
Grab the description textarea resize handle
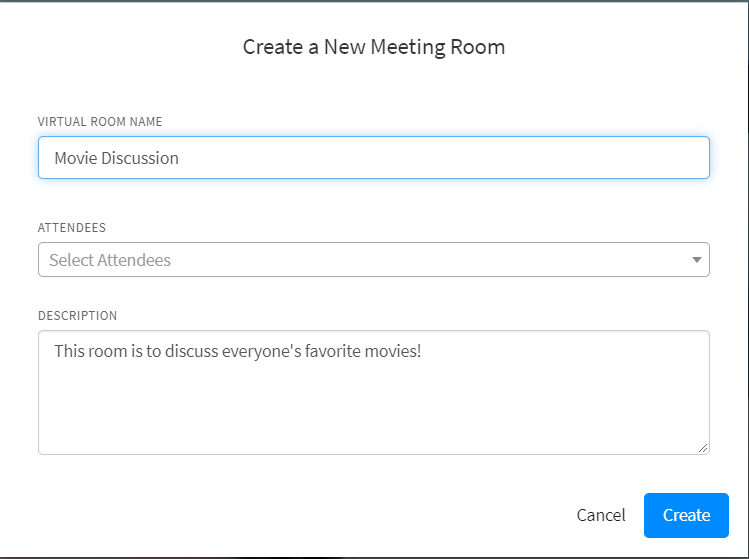[703, 448]
